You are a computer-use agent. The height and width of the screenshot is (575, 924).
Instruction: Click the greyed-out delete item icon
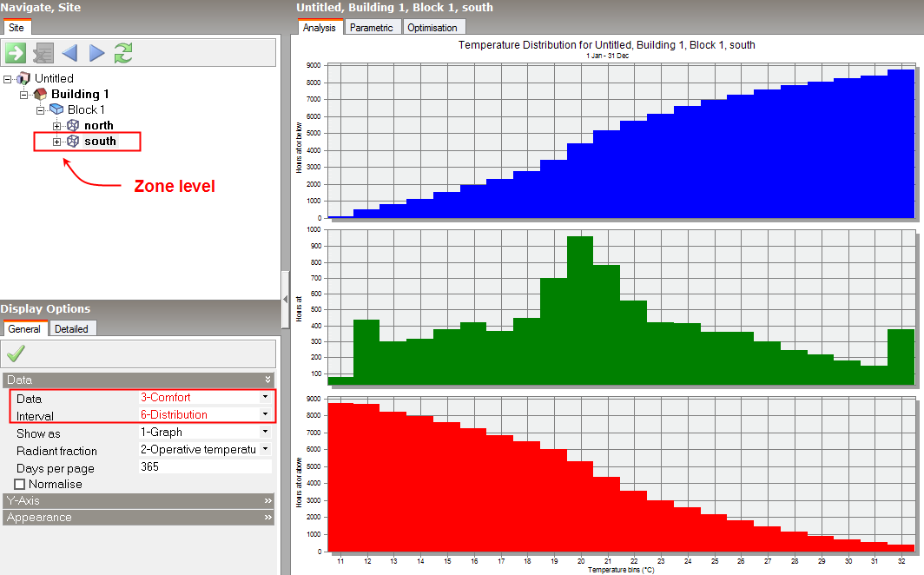[x=43, y=53]
